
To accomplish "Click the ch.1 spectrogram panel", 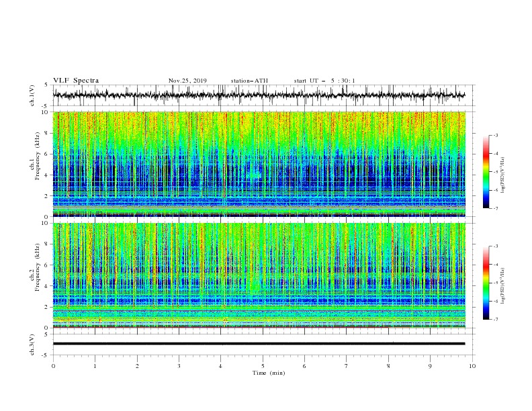I will [259, 164].
